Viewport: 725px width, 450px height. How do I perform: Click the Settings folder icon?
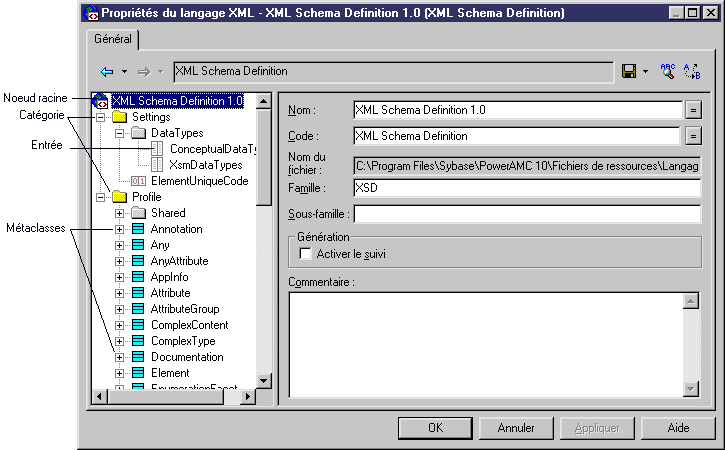click(x=119, y=117)
